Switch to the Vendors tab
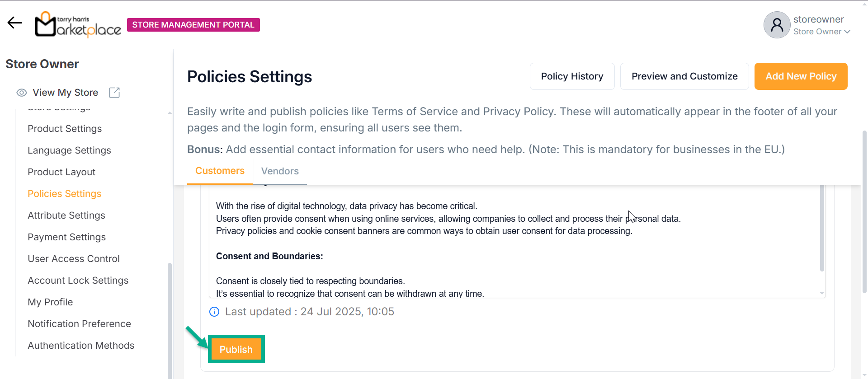 [x=280, y=171]
